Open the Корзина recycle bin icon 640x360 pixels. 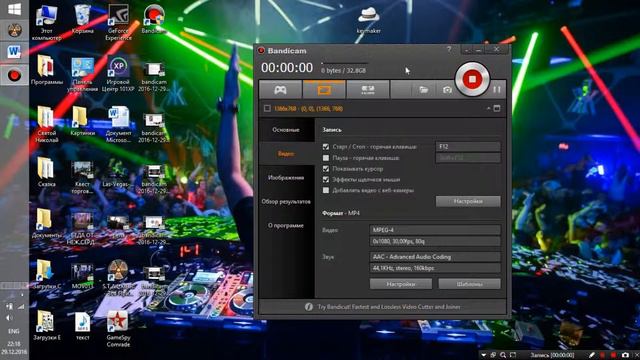tap(82, 19)
